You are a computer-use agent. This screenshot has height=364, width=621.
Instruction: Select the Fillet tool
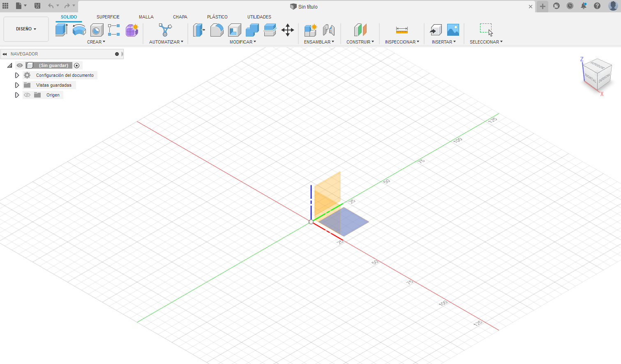(x=217, y=30)
